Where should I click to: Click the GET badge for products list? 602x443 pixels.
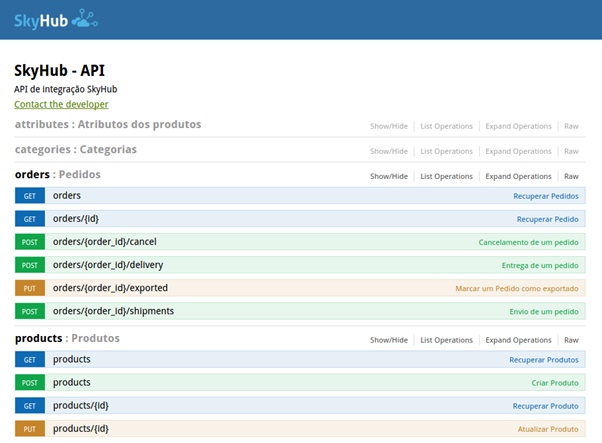[30, 360]
